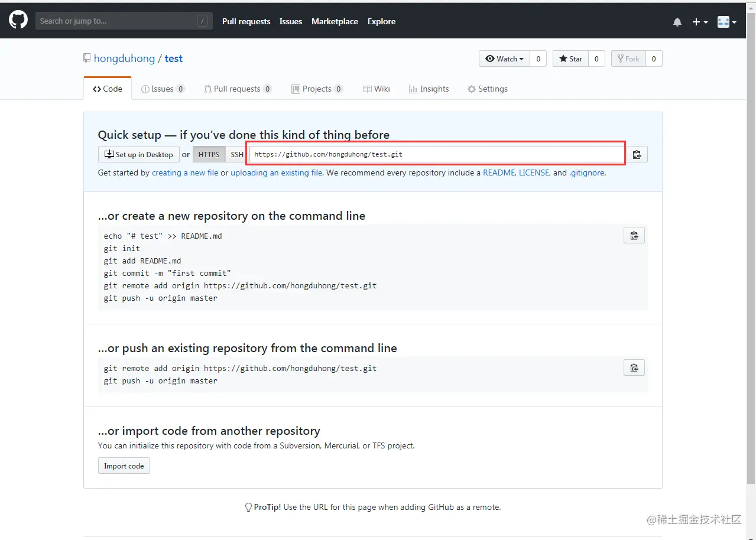Image resolution: width=756 pixels, height=540 pixels.
Task: Expand the Watch dropdown button
Action: (504, 58)
